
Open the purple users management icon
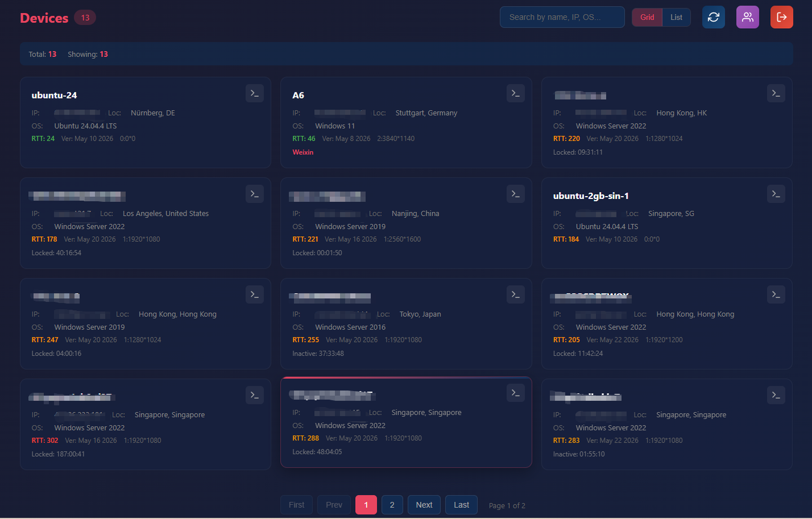coord(748,17)
